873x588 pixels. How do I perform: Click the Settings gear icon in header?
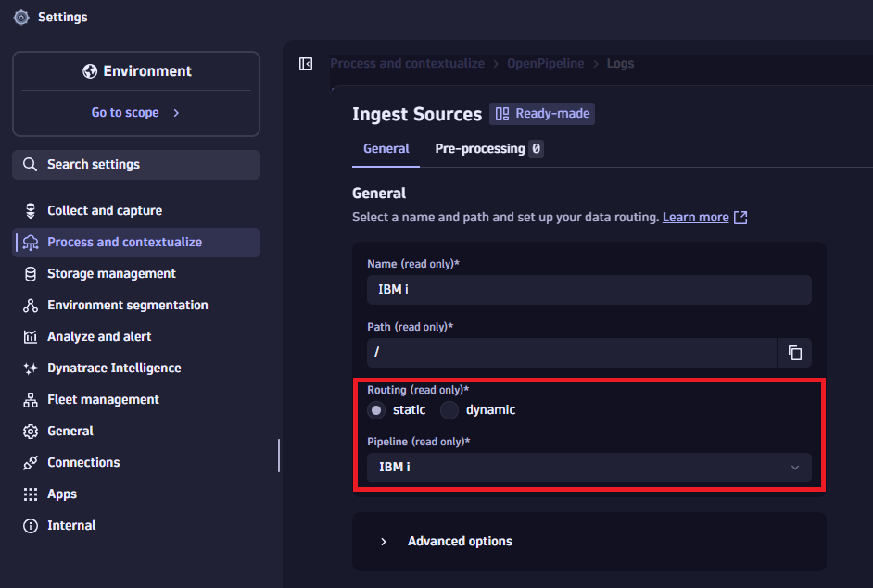(21, 18)
